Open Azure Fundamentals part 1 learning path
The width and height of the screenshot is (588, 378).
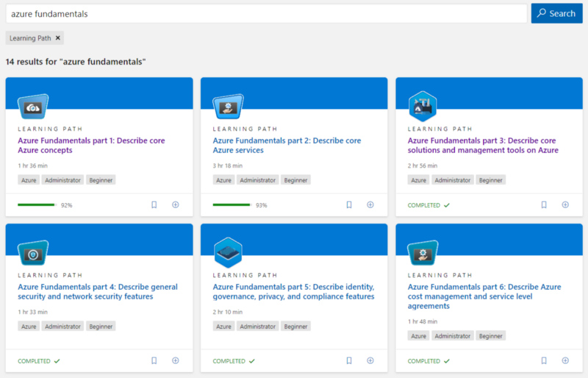(x=91, y=146)
